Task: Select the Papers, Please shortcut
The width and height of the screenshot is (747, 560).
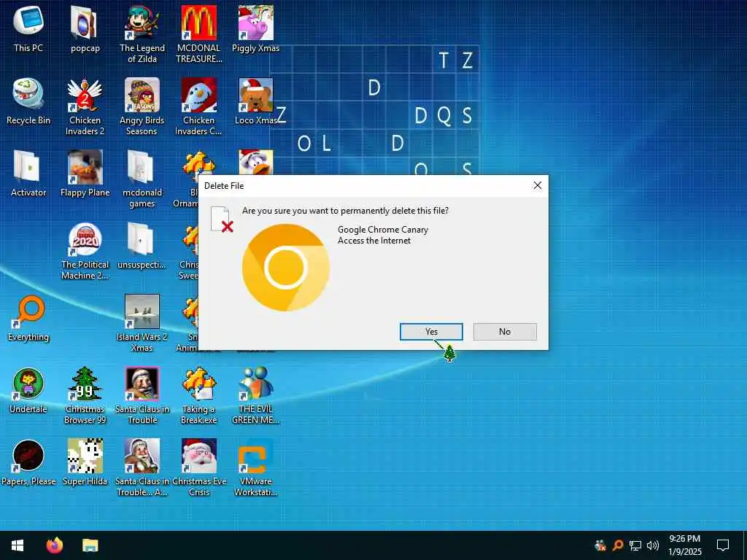Action: (x=28, y=463)
